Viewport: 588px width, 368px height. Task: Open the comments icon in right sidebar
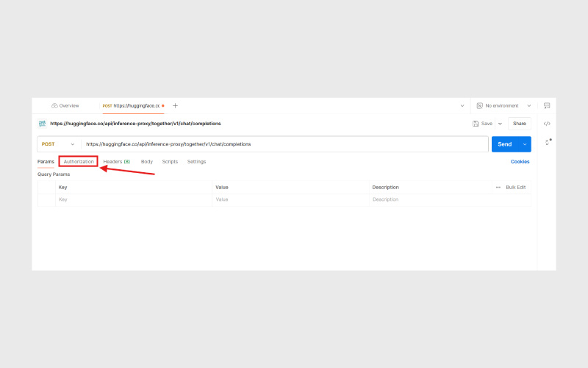(547, 106)
